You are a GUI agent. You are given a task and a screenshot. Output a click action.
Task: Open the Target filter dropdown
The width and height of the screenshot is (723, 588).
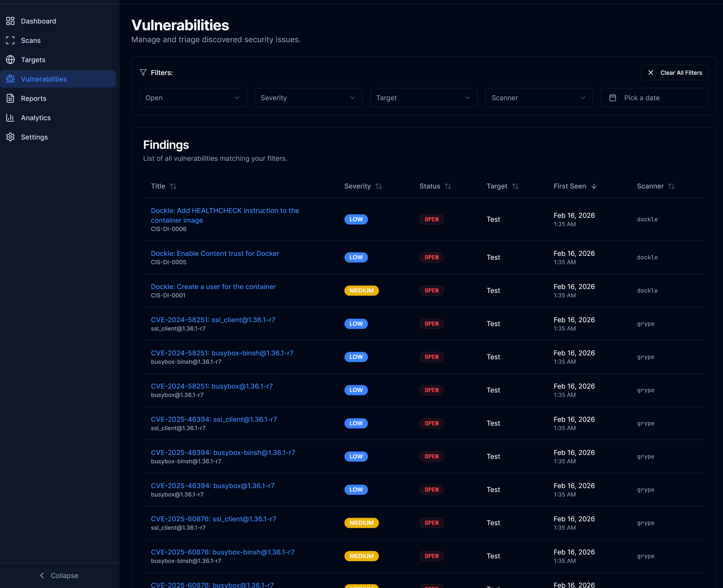[423, 98]
